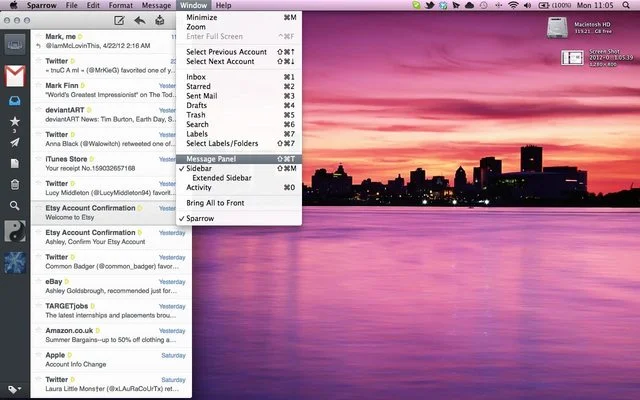Viewport: 640px width, 400px height.
Task: Choose Sparrow window entry in menu
Action: tap(239, 218)
